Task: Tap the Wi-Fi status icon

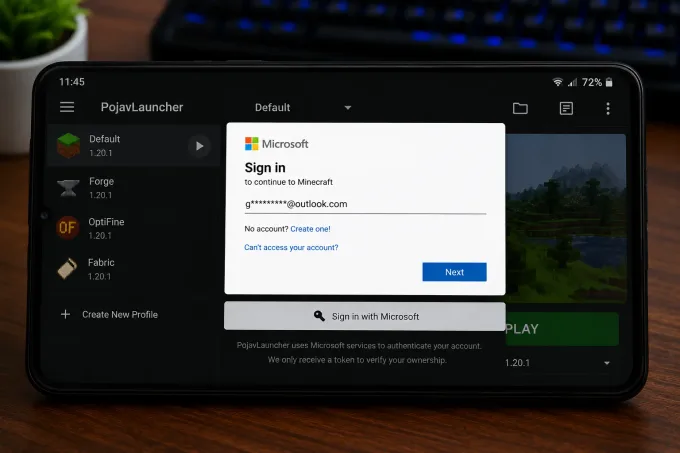Action: [x=558, y=82]
